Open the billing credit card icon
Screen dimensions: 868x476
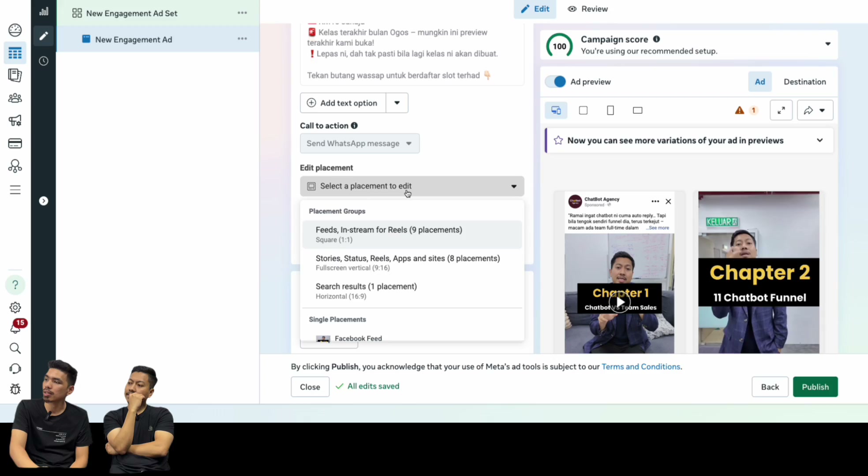(15, 143)
